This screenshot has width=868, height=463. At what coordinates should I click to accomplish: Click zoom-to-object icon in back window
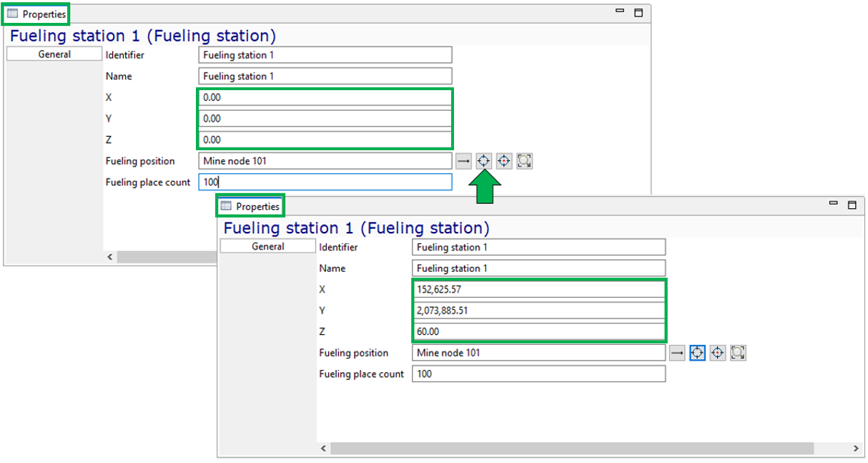coord(525,161)
